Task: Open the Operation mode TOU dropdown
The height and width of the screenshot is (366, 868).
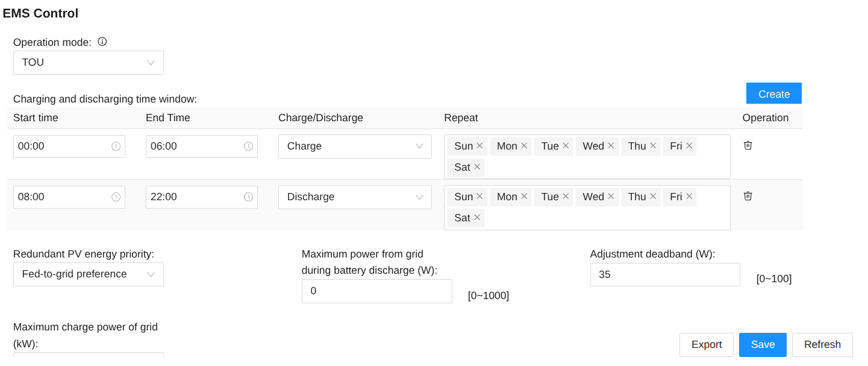Action: (x=89, y=63)
